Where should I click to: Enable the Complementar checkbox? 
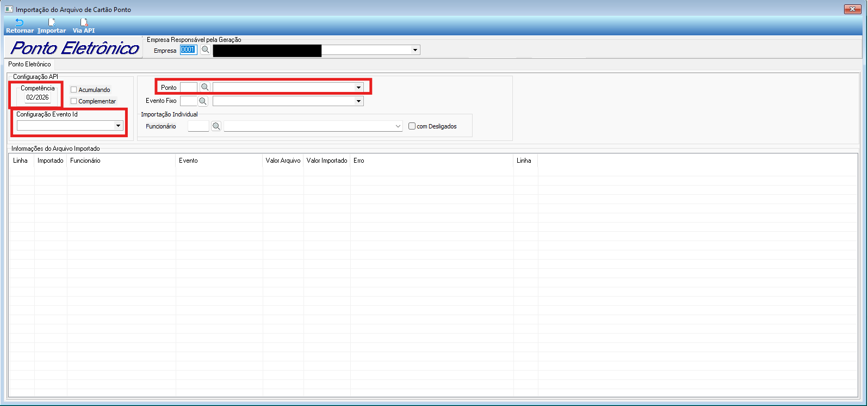coord(74,101)
